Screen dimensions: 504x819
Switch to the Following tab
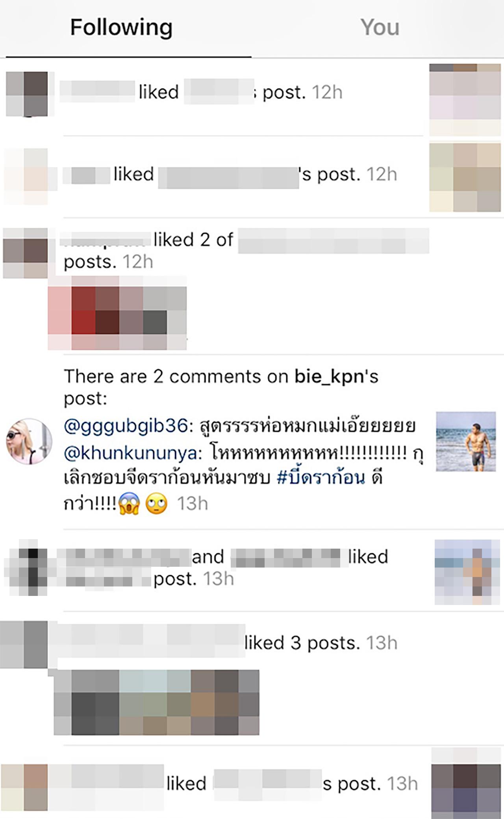(x=121, y=28)
